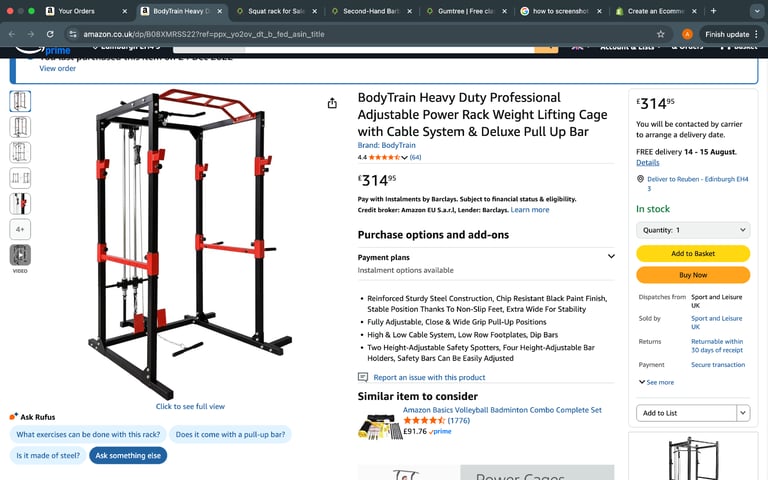Switch to the Squat rack for Sale tab

[276, 11]
